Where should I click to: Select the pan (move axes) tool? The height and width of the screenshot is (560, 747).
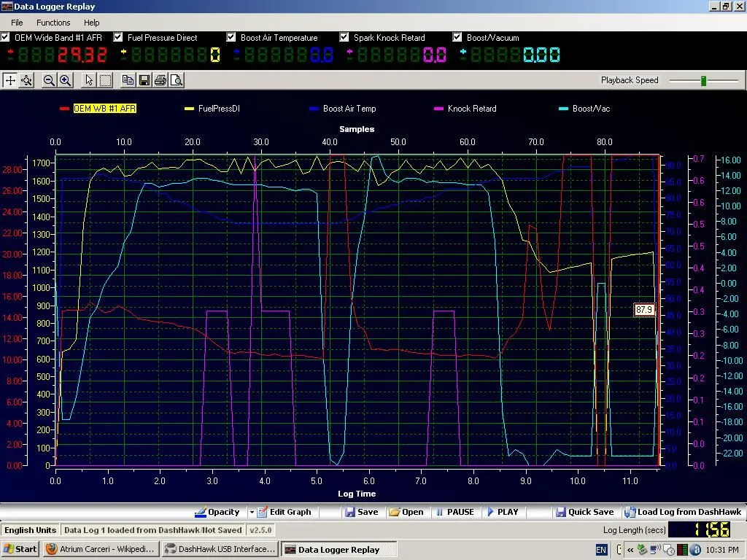(x=10, y=80)
